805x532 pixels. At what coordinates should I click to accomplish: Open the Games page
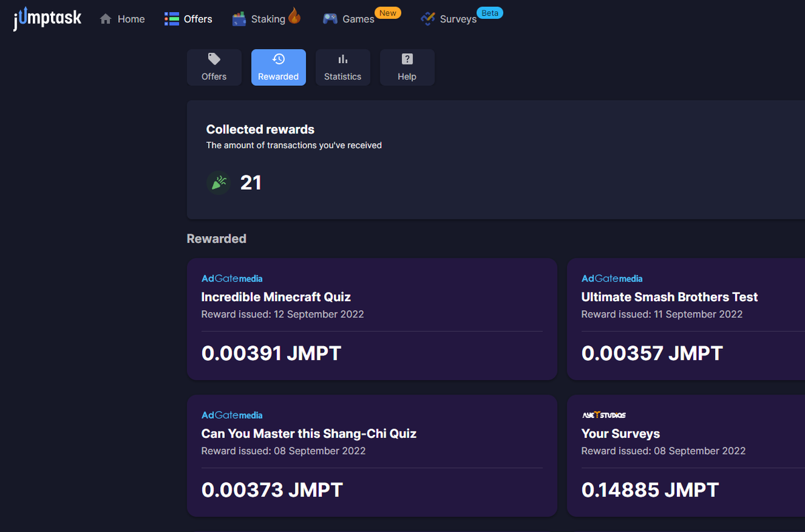(358, 19)
